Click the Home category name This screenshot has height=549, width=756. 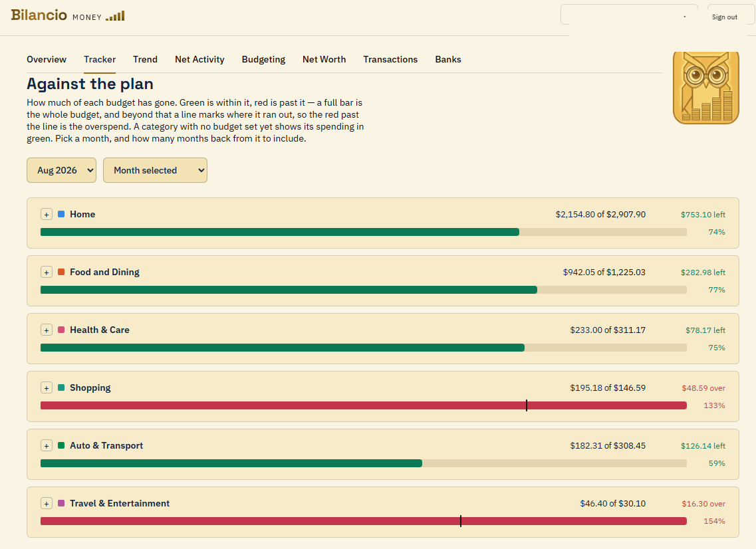(x=82, y=214)
